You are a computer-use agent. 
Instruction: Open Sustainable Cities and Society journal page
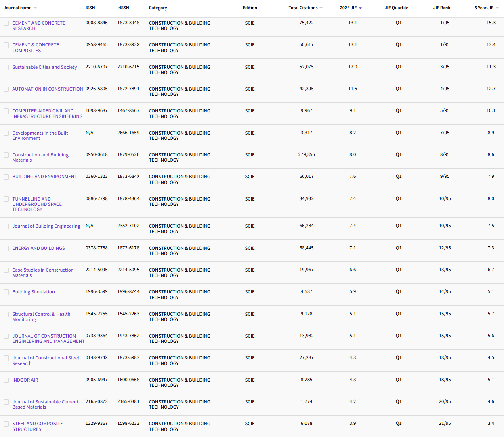(44, 67)
